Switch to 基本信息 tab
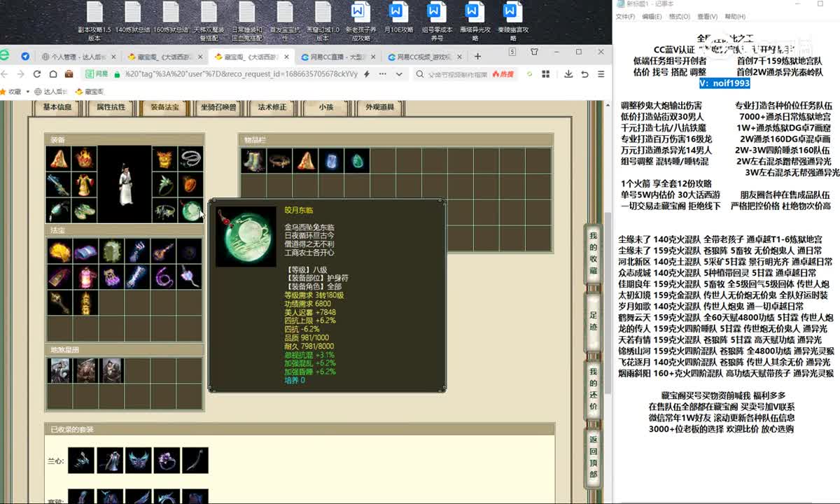Image resolution: width=840 pixels, height=504 pixels. pyautogui.click(x=57, y=107)
